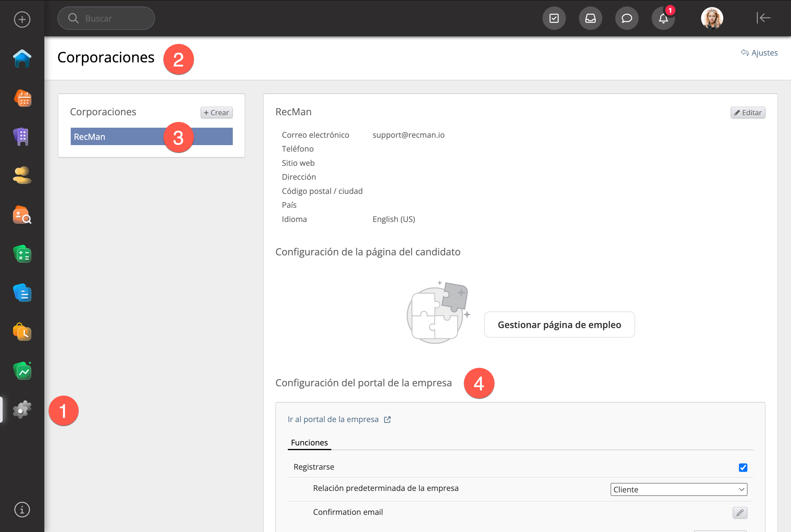Screen dimensions: 791x532
Task: Open the candidate search icon
Action: pyautogui.click(x=22, y=215)
